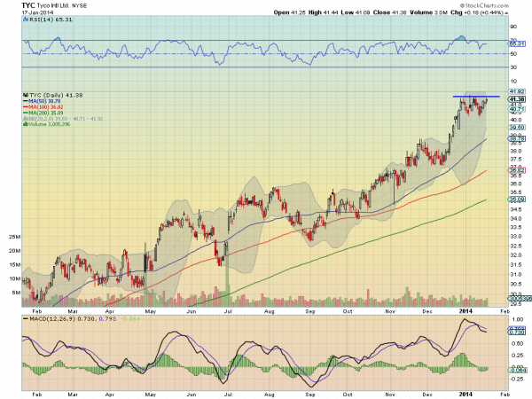
Task: Click the Volume 3.0M header value
Action: pos(429,12)
